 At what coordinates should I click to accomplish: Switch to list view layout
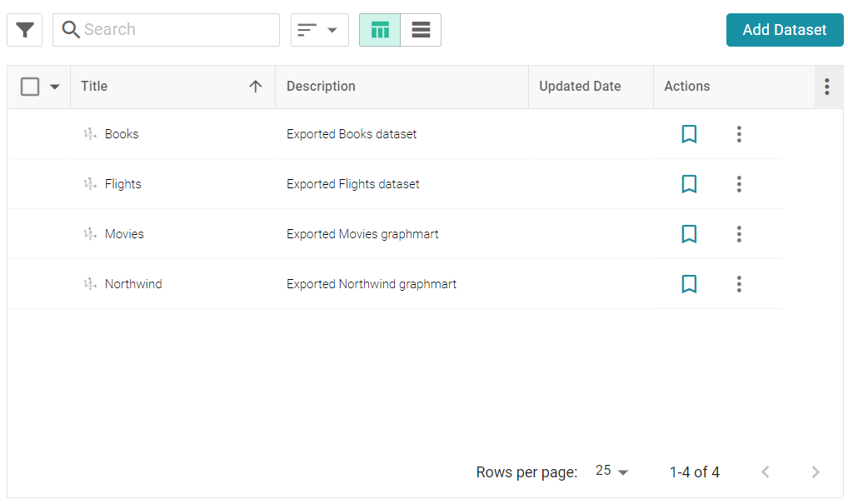click(x=421, y=30)
